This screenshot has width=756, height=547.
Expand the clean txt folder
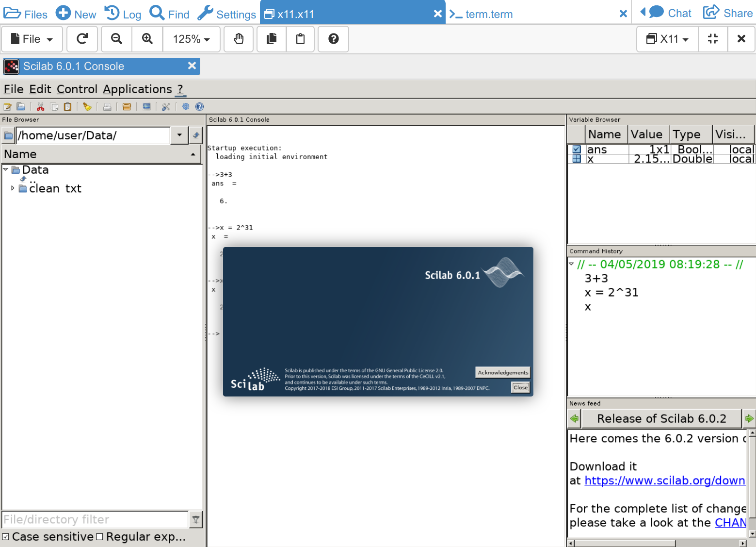coord(13,188)
